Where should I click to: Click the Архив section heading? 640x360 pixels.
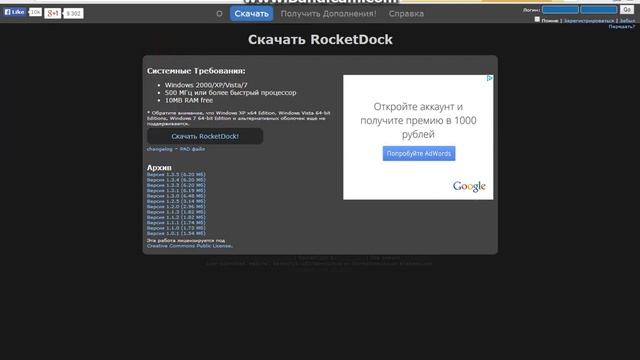point(159,168)
